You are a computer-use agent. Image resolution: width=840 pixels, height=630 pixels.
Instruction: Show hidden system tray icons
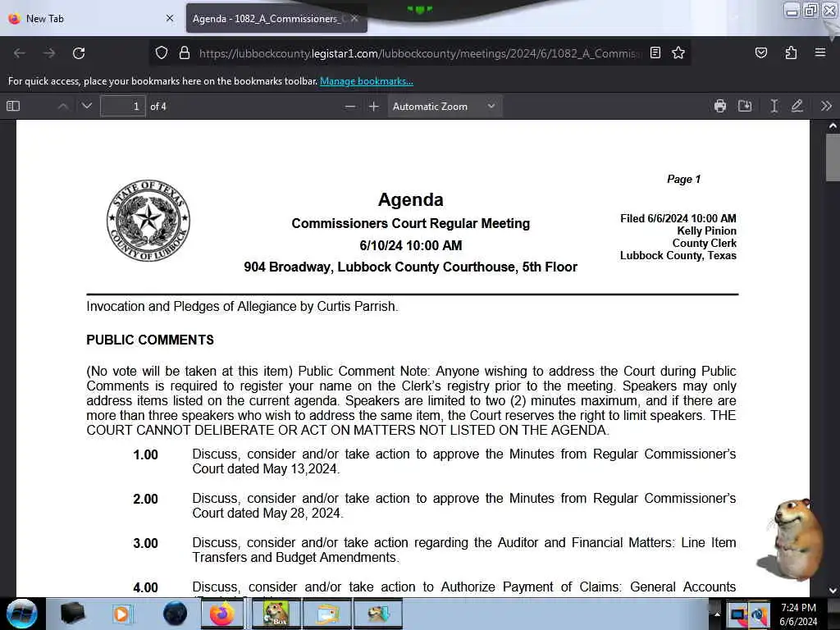[717, 614]
